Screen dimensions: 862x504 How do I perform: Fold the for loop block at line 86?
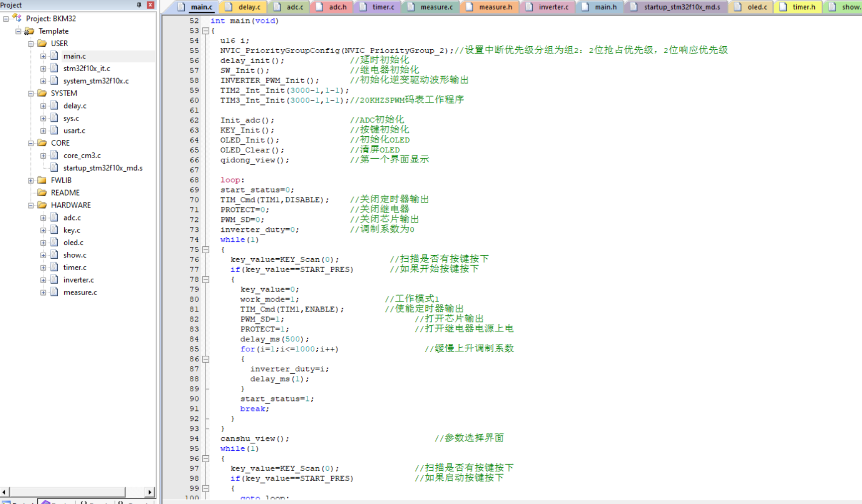(x=206, y=359)
